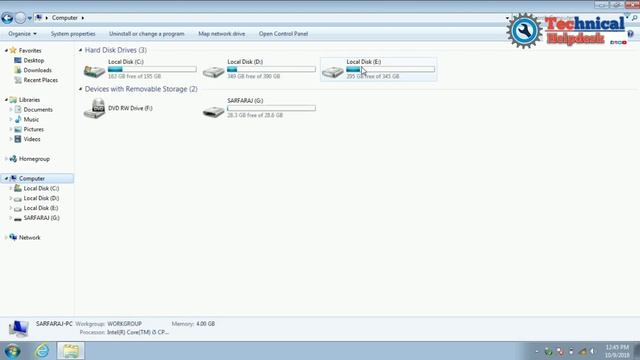Screen dimensions: 640x360
Task: Collapse Devices with Removable Storage group
Action: [80, 89]
